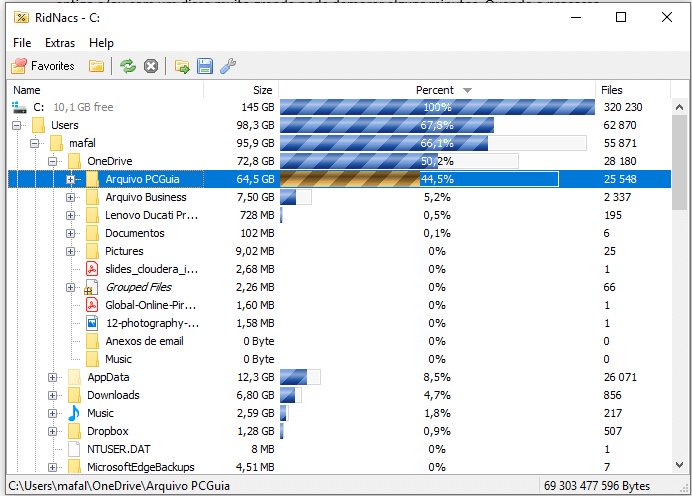
Task: Click the RidNacs title bar app icon
Action: point(21,18)
